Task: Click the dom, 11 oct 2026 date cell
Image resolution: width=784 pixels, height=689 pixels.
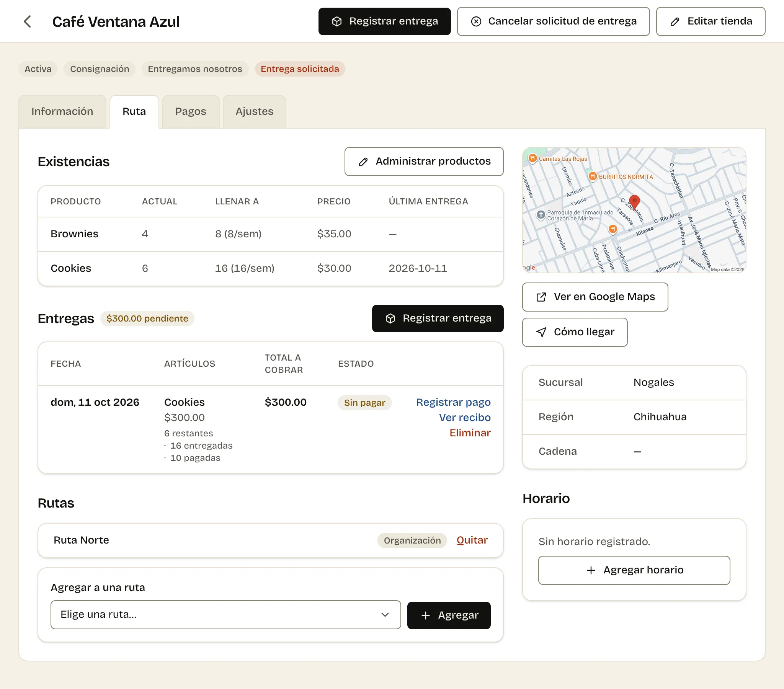Action: (95, 402)
